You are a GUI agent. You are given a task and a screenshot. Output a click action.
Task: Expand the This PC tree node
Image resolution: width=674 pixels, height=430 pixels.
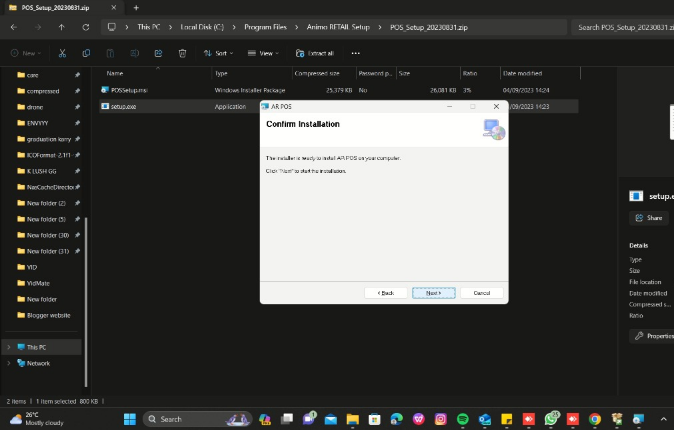(x=9, y=347)
